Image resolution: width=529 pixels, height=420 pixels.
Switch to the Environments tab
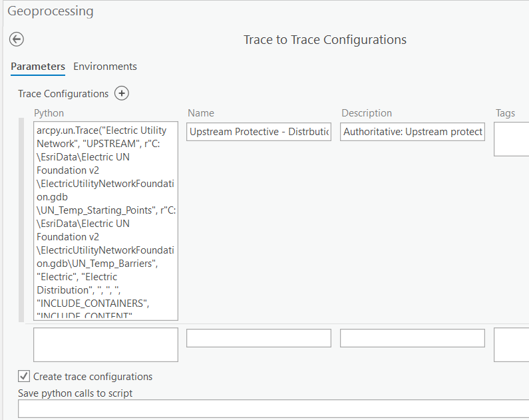[105, 67]
